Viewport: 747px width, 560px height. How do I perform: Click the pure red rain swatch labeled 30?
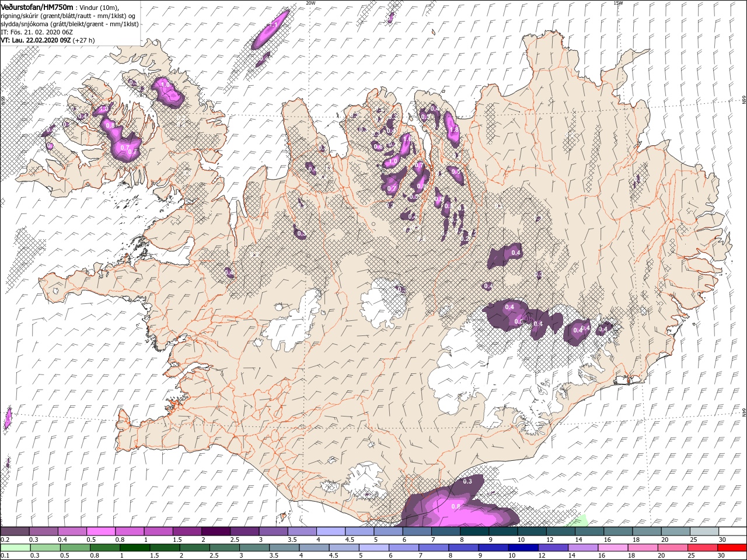(x=731, y=548)
